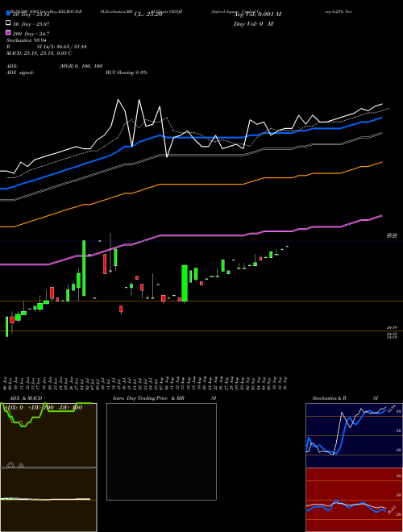Click the tallest green candlestick at 01 Jul
The width and height of the screenshot is (403, 532).
[84, 268]
